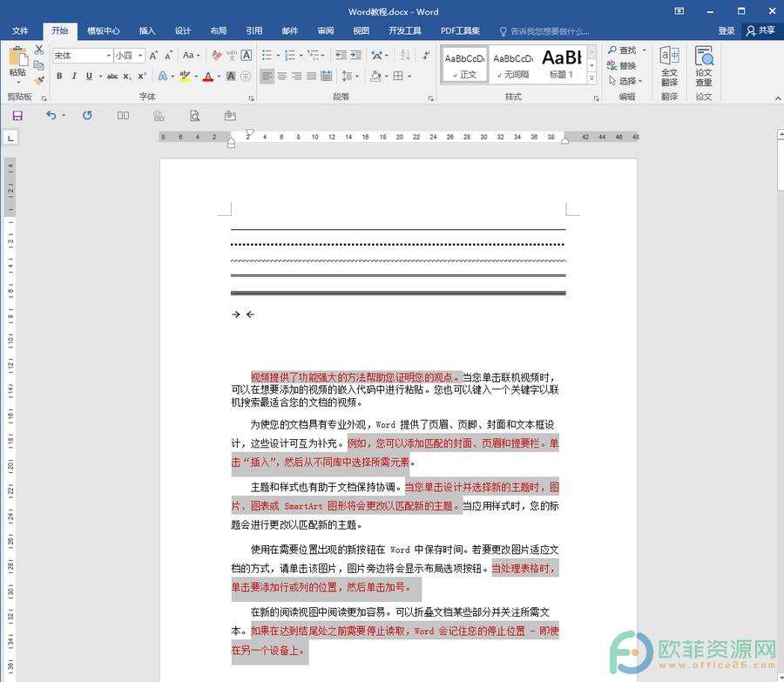Viewport: 784px width, 682px height.
Task: Show or hide paragraph marks
Action: point(425,56)
